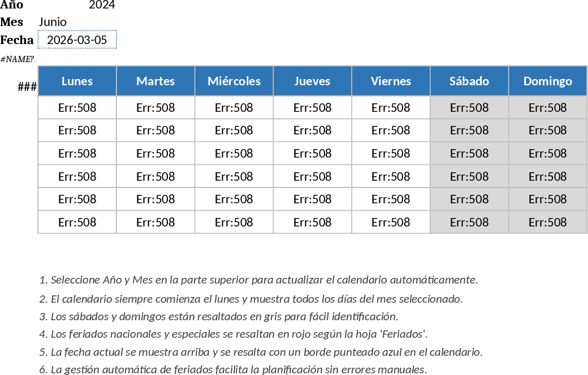Select the Domingo column header

[x=547, y=81]
